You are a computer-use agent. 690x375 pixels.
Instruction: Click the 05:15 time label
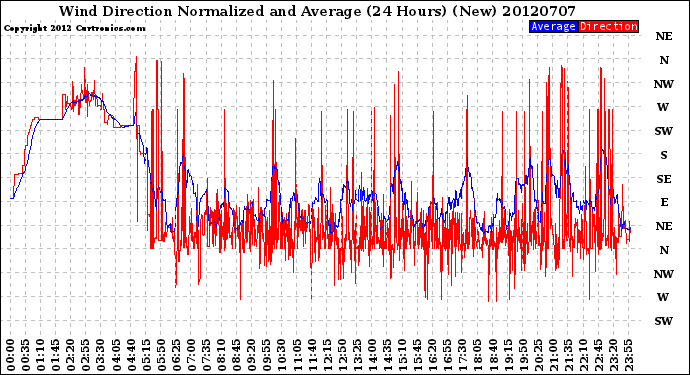coord(146,355)
